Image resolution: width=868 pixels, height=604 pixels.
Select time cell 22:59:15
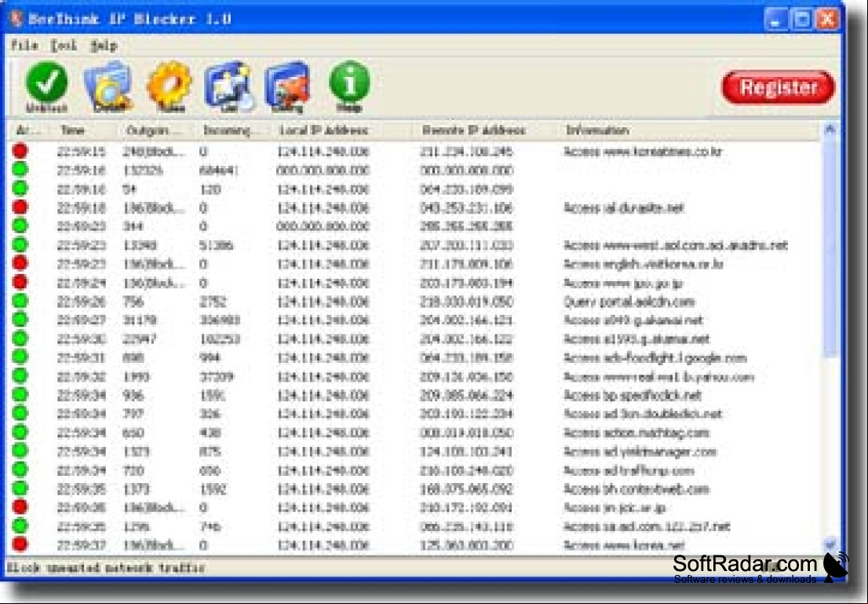82,152
